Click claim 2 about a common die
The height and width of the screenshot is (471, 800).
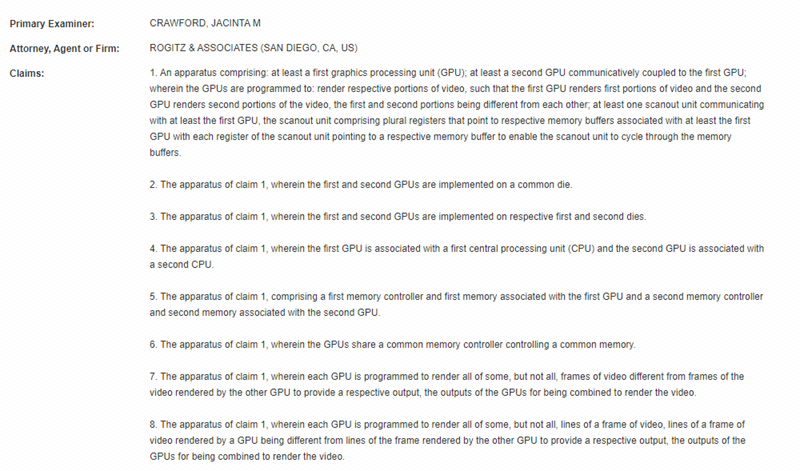coord(361,185)
